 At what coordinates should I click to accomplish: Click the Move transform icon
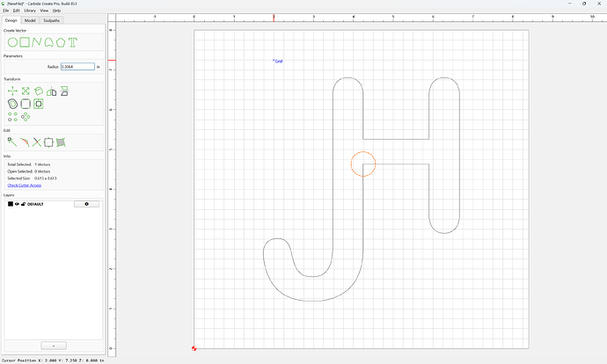(12, 91)
